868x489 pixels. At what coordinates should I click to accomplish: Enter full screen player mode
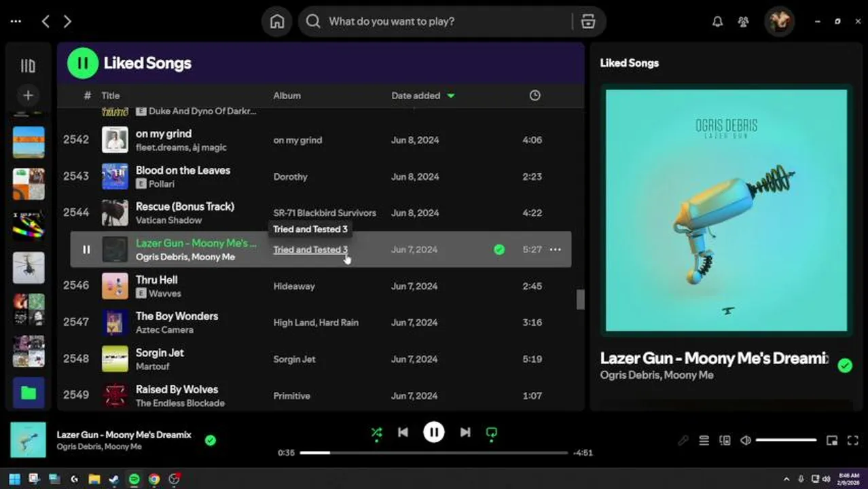click(x=853, y=441)
